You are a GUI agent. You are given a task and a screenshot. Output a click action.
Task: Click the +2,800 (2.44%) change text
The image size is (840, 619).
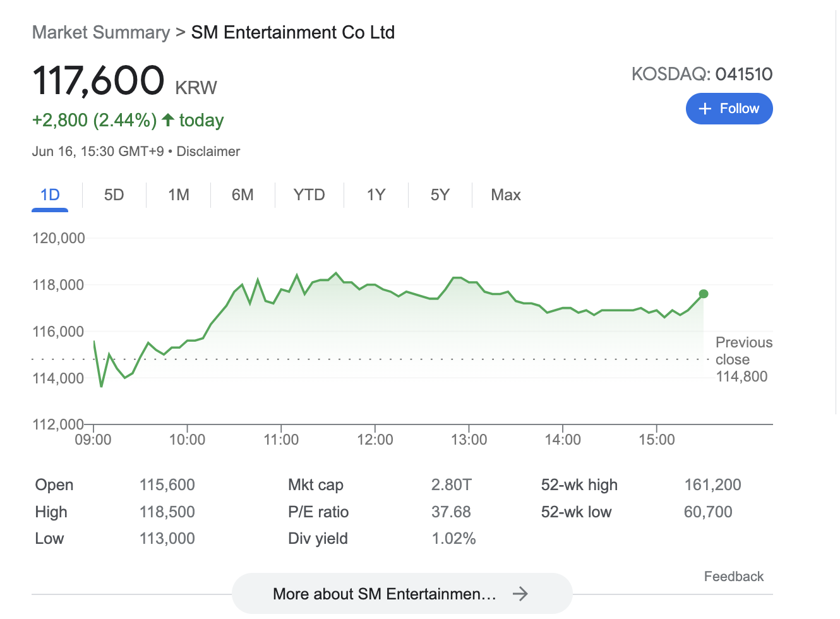tap(95, 120)
